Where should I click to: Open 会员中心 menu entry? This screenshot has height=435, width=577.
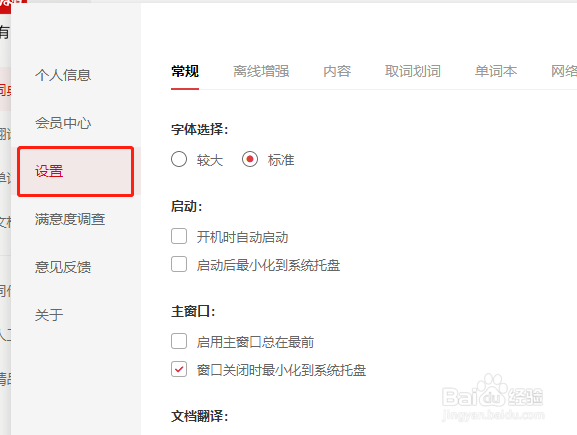63,123
